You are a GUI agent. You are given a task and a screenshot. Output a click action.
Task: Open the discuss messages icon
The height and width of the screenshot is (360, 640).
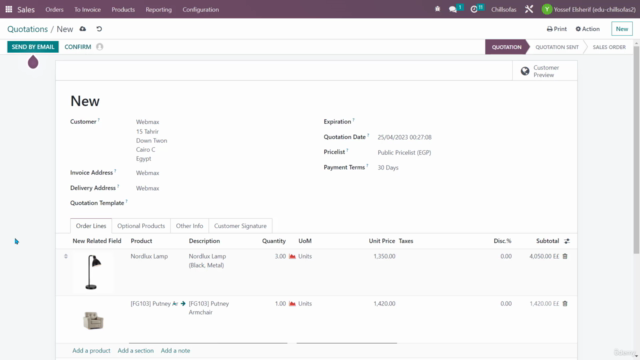[x=453, y=9]
